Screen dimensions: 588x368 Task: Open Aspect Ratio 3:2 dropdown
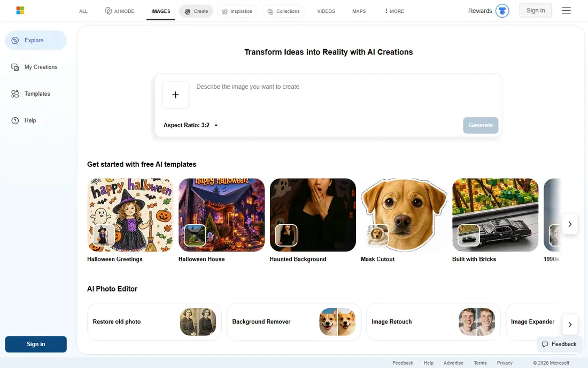point(190,125)
